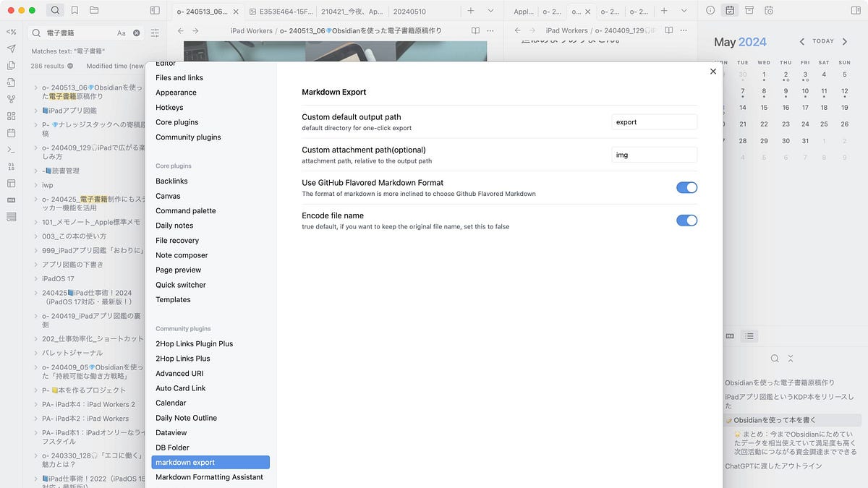Expand the 'iwp' search result

pos(35,185)
